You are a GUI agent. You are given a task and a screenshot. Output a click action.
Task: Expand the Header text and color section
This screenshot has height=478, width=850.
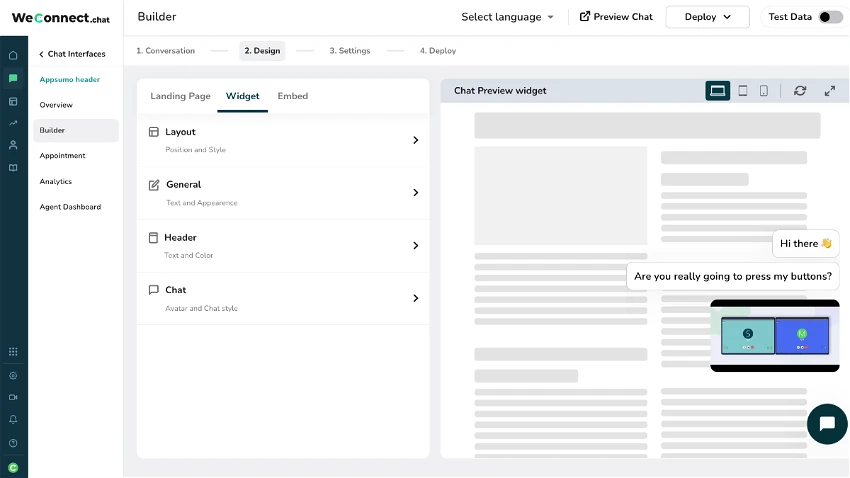[x=283, y=246]
